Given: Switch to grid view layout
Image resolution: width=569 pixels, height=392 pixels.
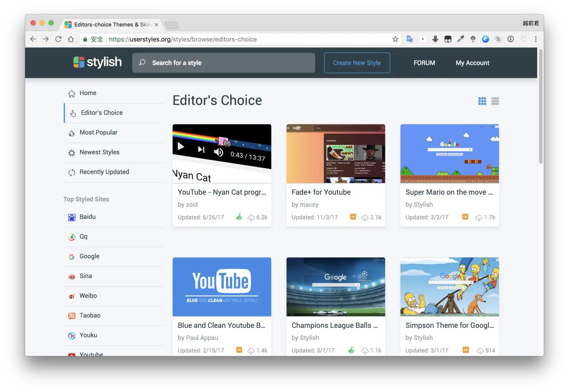Looking at the screenshot, I should pos(482,101).
